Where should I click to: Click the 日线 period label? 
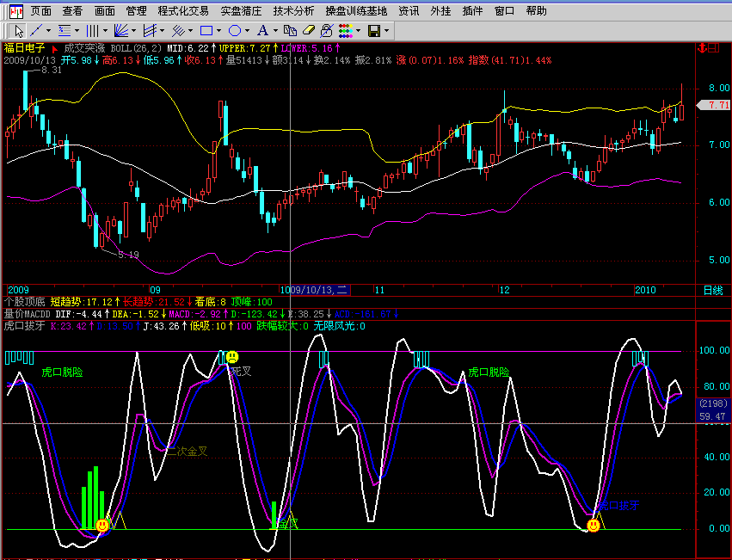[713, 290]
